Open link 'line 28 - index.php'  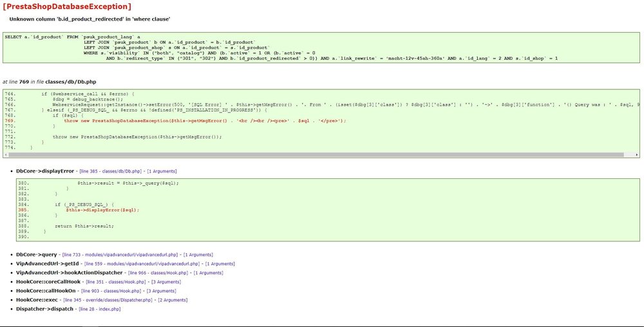pos(100,309)
